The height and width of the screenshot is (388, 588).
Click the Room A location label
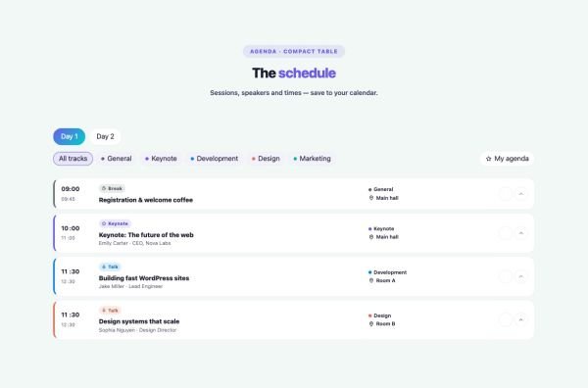click(385, 280)
